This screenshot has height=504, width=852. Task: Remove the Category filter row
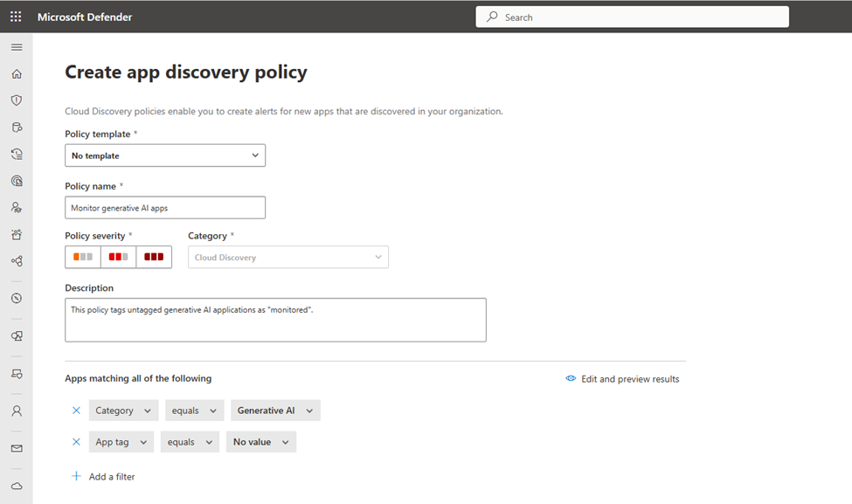(77, 411)
